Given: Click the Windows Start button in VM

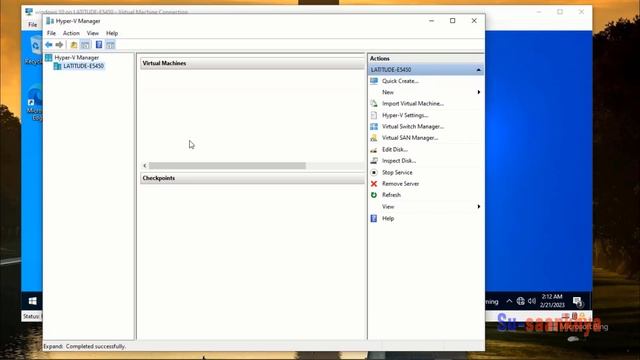Looking at the screenshot, I should tap(33, 301).
